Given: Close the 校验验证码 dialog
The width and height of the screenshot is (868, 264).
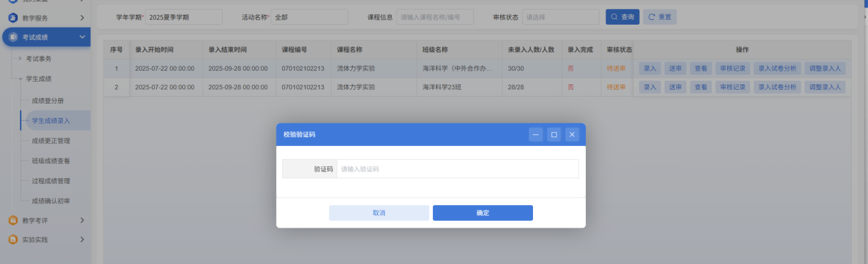Looking at the screenshot, I should click(x=572, y=134).
